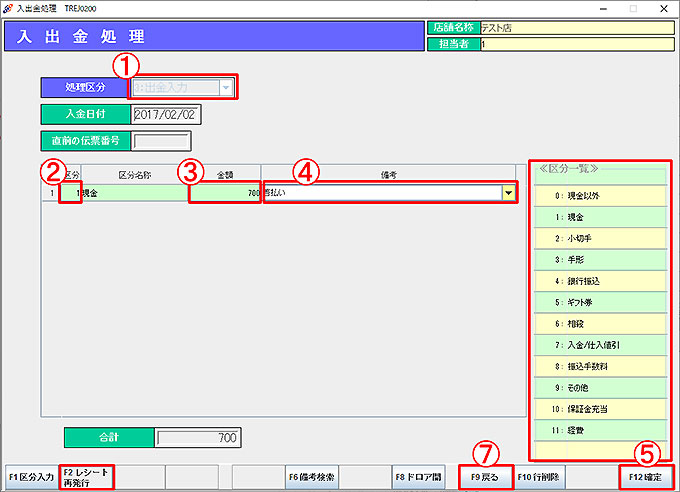Viewport: 680px width, 492px height.
Task: Select 3: 手形 in 区分一覧
Action: coord(600,259)
